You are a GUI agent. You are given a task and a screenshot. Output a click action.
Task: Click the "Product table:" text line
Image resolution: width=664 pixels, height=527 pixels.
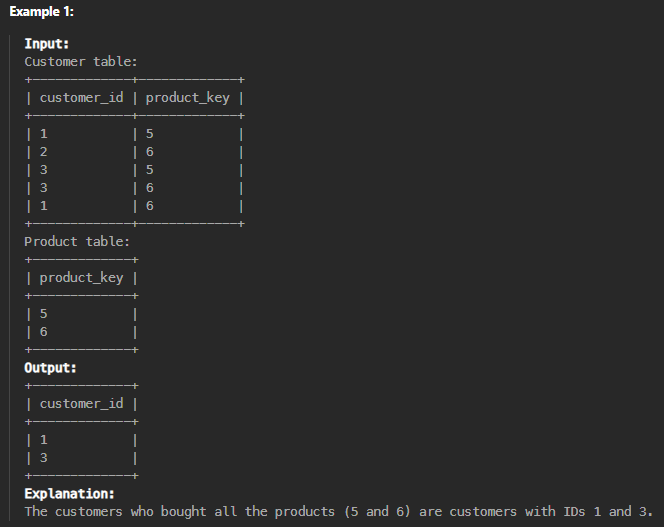[x=77, y=242]
